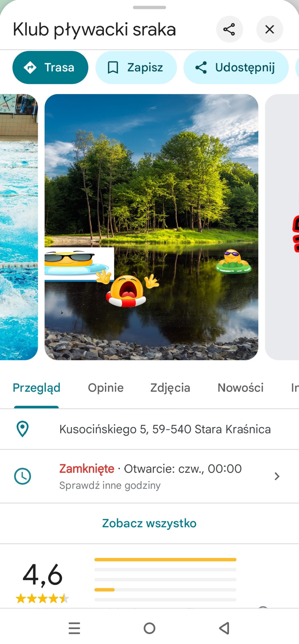299x644 pixels.
Task: Expand opening hours with the chevron arrow
Action: pyautogui.click(x=277, y=476)
